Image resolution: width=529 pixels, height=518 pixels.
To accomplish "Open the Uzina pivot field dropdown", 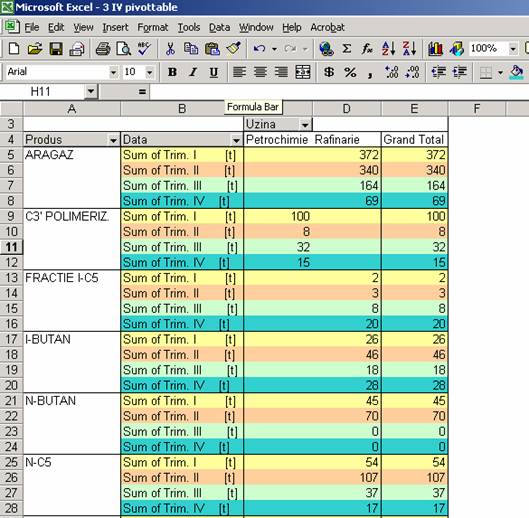I will (x=305, y=125).
